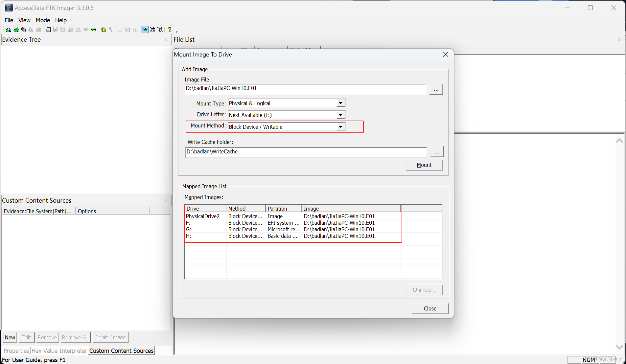Click the Image column header in Mapped Images
Screen dimensions: 626x364
tap(351, 209)
